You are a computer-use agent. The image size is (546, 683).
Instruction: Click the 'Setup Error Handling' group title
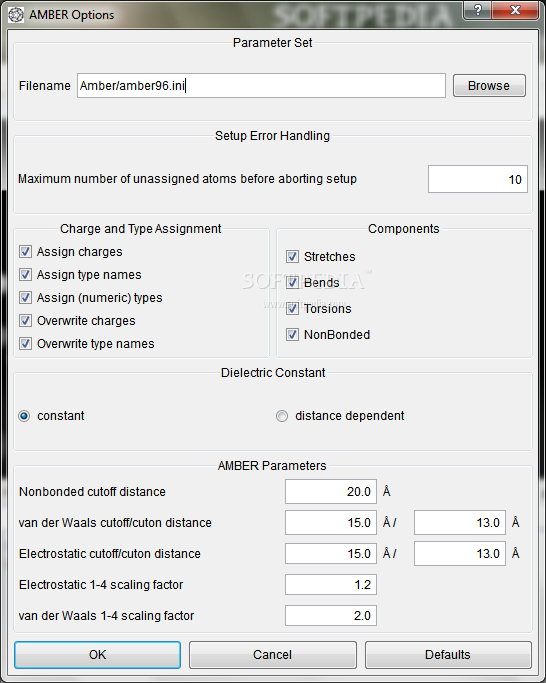(x=272, y=136)
